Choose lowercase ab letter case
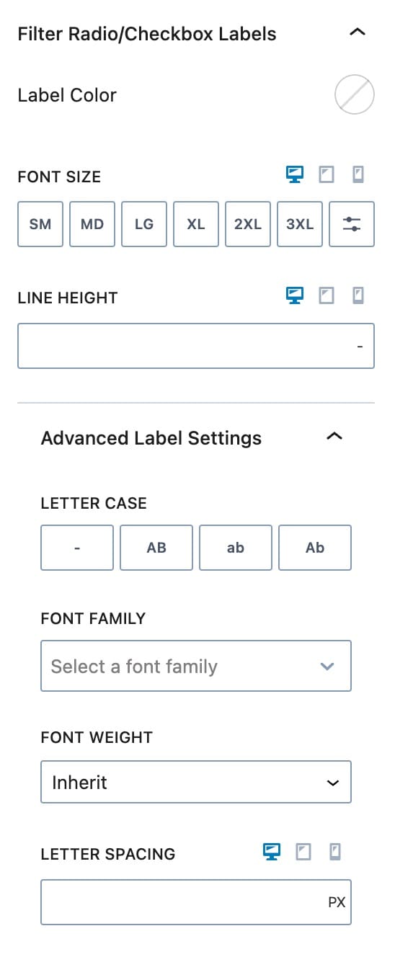Image resolution: width=395 pixels, height=980 pixels. click(236, 548)
